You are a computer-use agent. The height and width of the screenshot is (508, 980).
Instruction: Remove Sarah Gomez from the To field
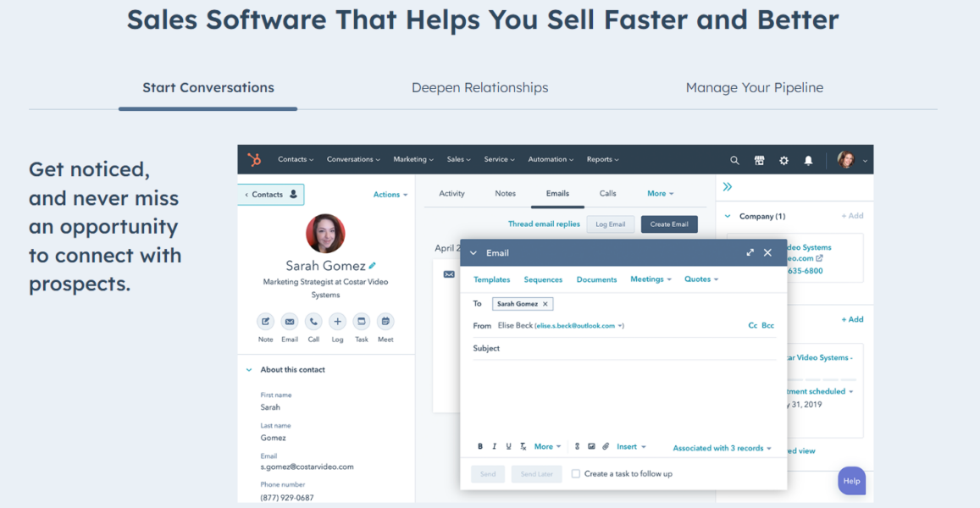[545, 303]
